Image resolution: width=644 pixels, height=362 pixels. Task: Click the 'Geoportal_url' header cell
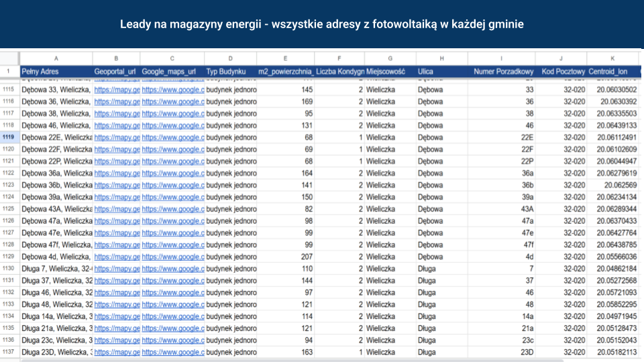coord(115,72)
